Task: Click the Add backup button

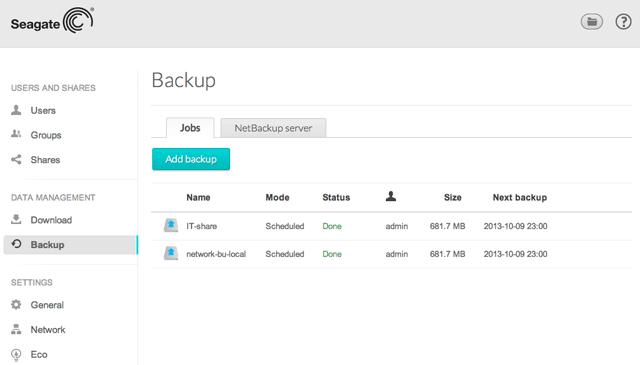Action: coord(191,159)
